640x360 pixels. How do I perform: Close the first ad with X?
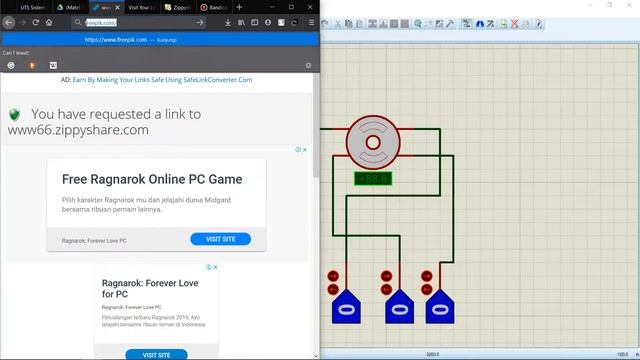(x=304, y=150)
